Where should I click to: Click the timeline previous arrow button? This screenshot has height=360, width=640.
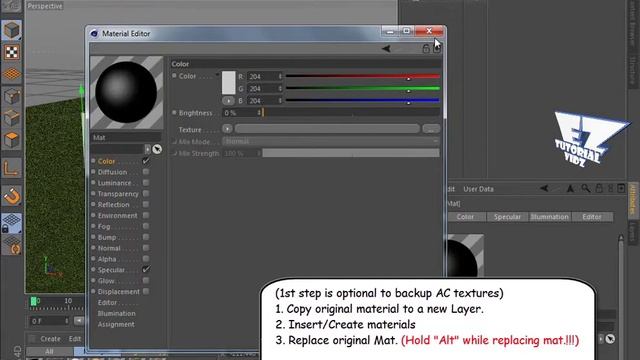coord(78,321)
